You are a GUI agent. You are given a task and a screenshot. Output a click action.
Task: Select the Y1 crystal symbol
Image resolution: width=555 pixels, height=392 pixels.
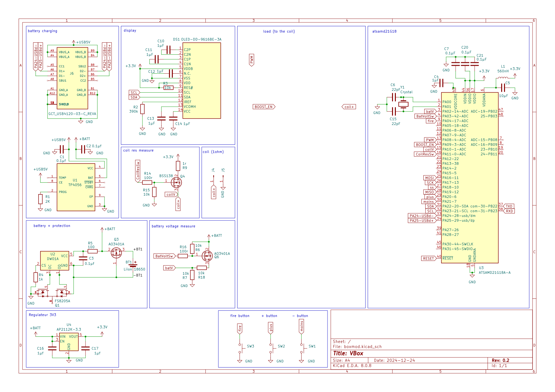(403, 104)
